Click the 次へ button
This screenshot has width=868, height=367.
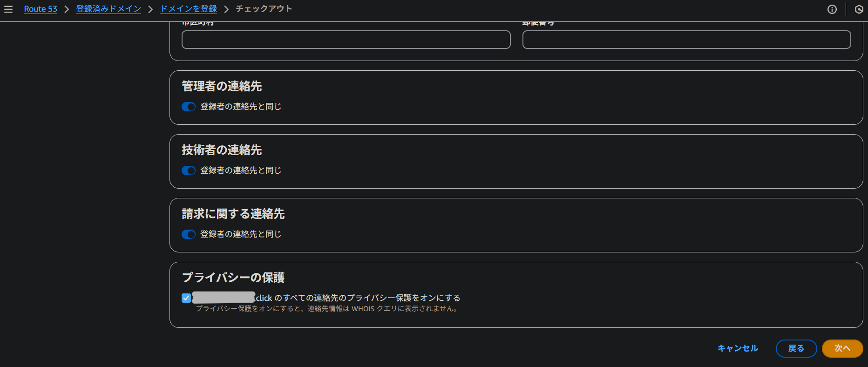pyautogui.click(x=842, y=348)
